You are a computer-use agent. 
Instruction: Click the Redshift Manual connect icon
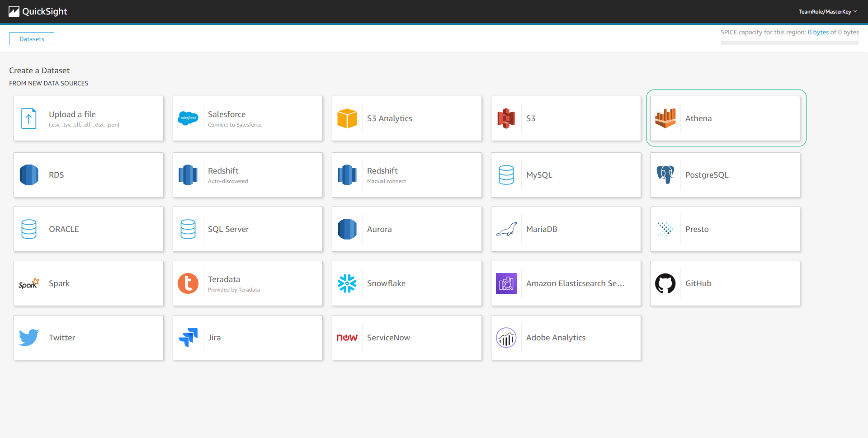347,175
